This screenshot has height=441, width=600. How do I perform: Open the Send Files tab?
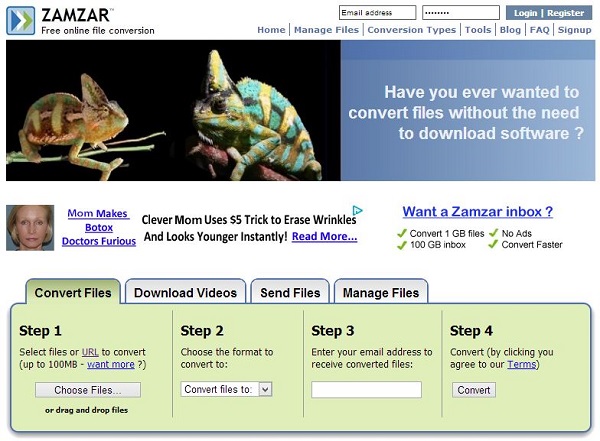coord(290,292)
